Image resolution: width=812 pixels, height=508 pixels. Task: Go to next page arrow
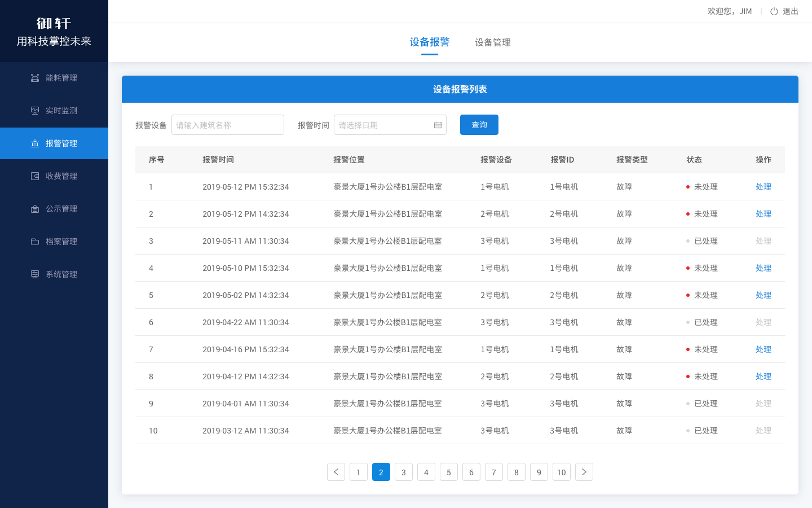pos(584,472)
